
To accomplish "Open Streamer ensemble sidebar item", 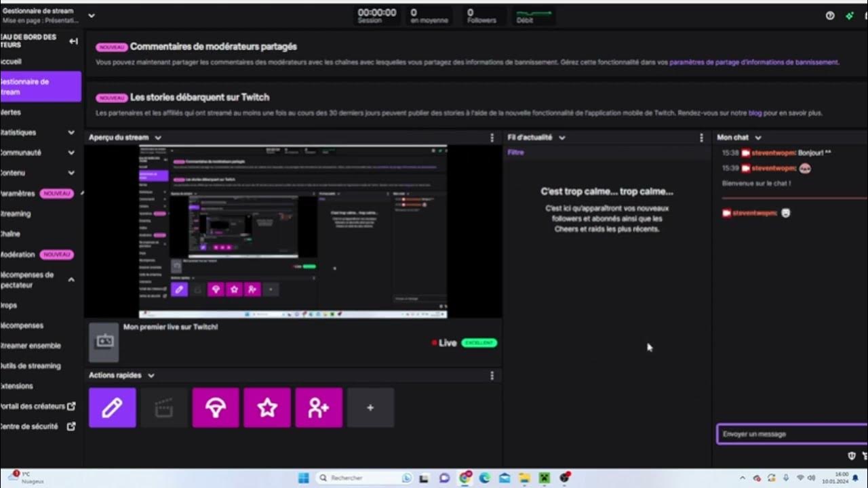I will pos(31,346).
